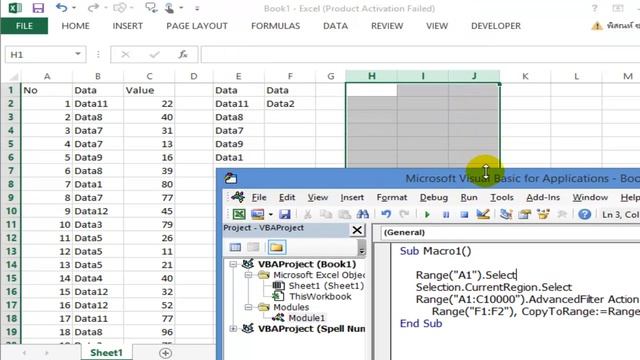Collapse VBAProject (Book1) tree node
640x360 pixels.
click(233, 264)
